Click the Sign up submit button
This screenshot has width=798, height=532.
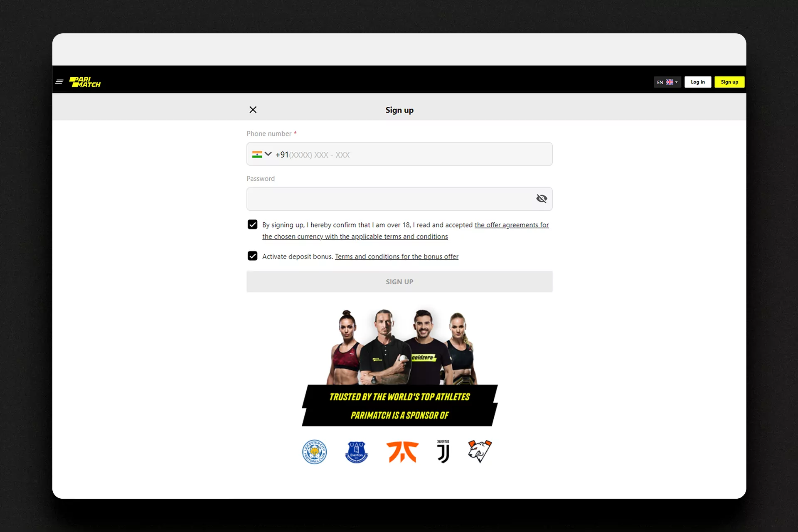(399, 281)
